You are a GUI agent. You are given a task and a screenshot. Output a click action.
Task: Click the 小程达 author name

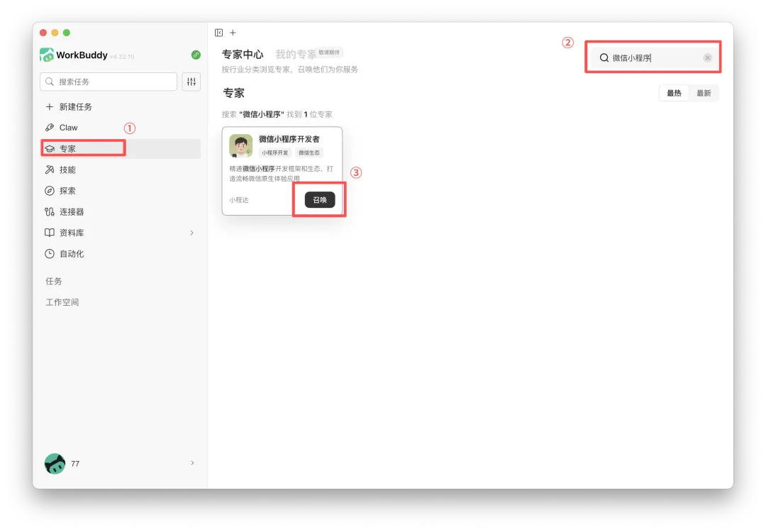(239, 200)
